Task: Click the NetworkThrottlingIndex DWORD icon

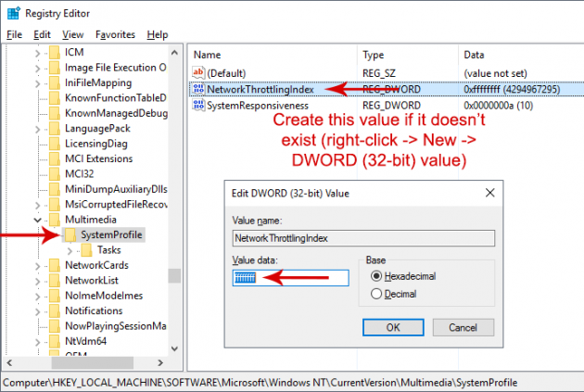Action: click(198, 89)
